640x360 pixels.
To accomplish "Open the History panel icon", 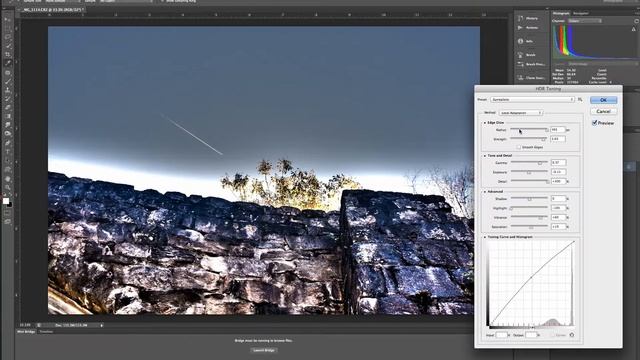I will tap(520, 18).
